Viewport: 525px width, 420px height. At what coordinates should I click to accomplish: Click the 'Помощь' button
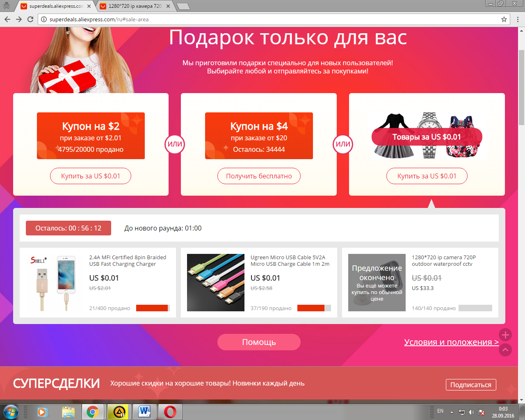coord(259,342)
